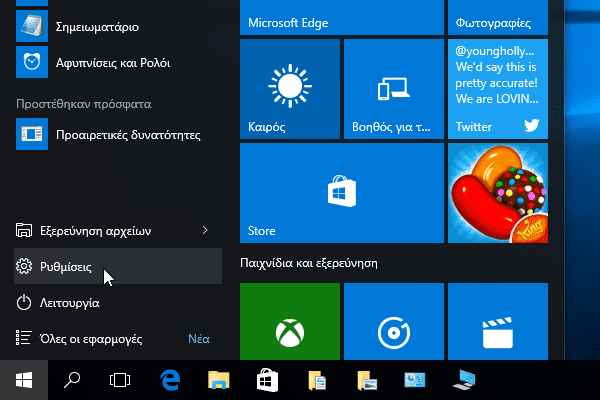Launch the Candy Crush tile
Viewport: 600px width, 400px height.
498,193
